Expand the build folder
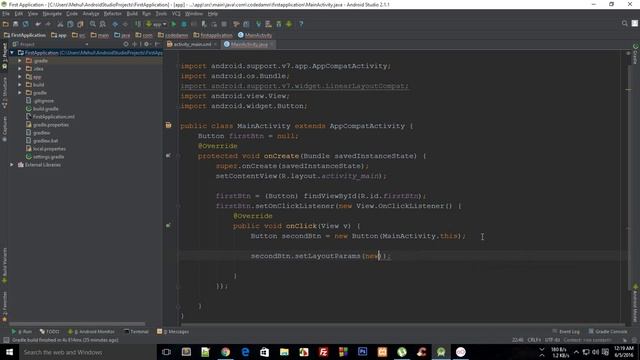The height and width of the screenshot is (360, 640). tap(20, 84)
